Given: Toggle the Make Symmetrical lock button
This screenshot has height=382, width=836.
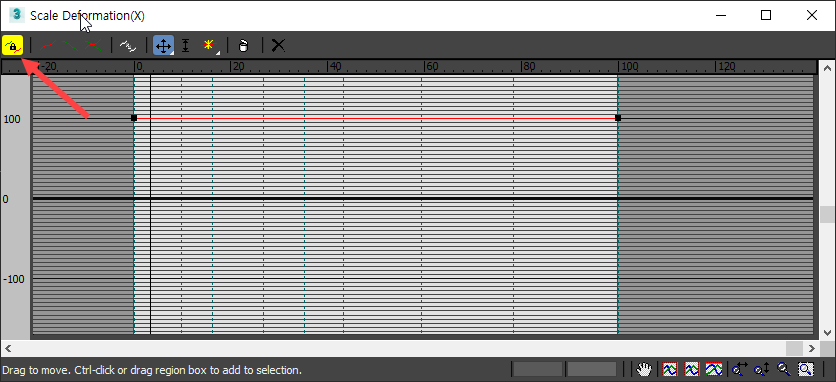Looking at the screenshot, I should (x=12, y=45).
